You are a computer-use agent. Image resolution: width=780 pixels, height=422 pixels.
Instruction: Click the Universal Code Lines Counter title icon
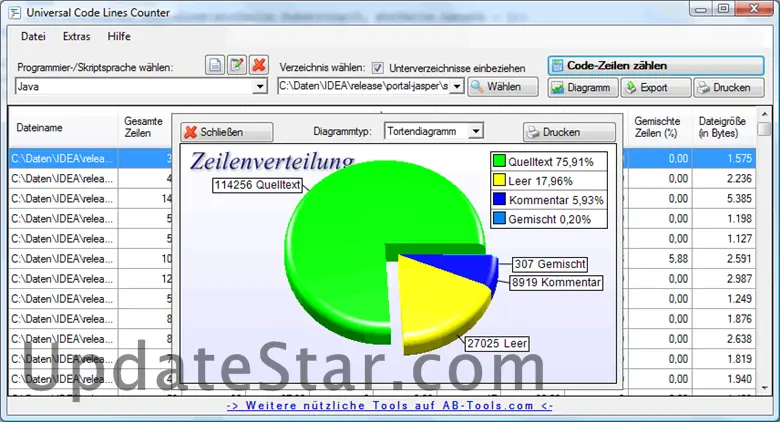click(15, 13)
